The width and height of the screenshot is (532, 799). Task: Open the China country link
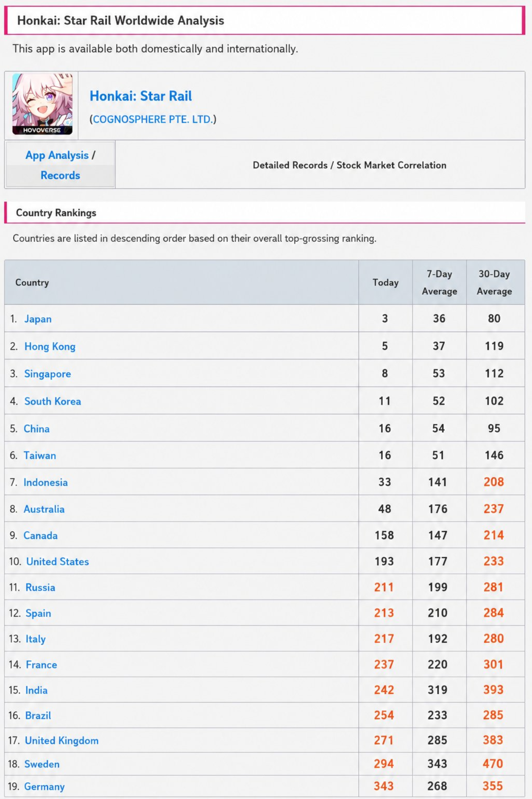[36, 429]
